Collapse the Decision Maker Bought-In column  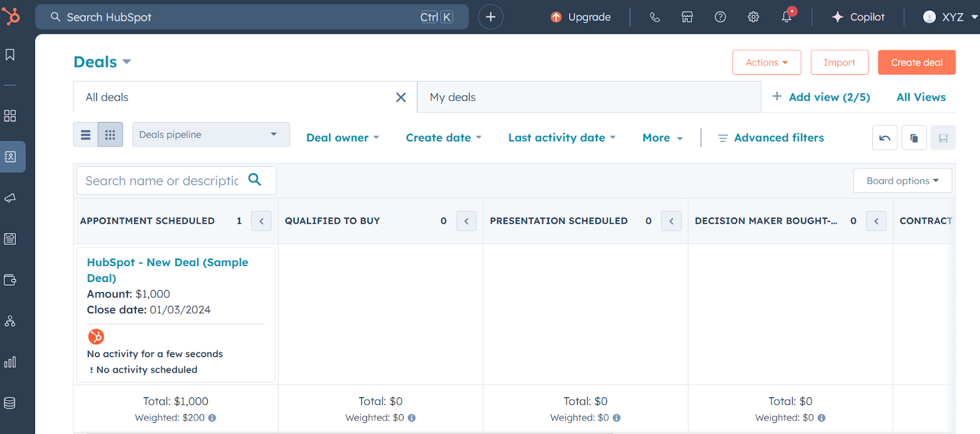click(x=876, y=221)
